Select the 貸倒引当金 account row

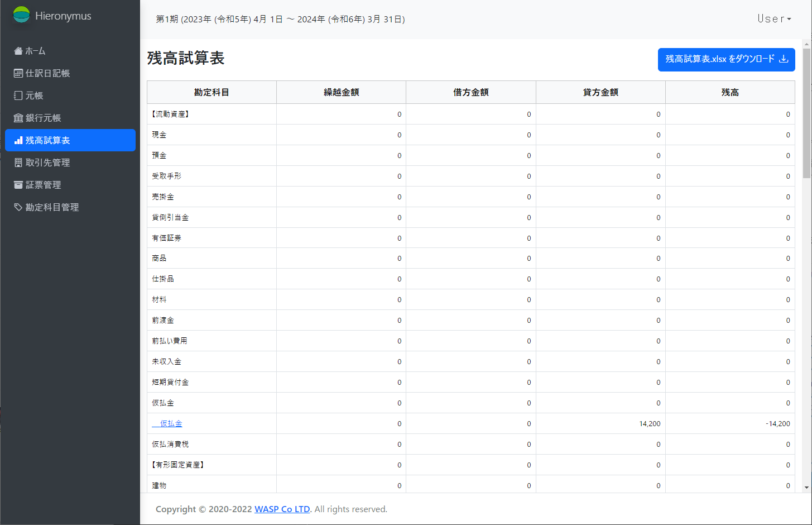(x=471, y=217)
